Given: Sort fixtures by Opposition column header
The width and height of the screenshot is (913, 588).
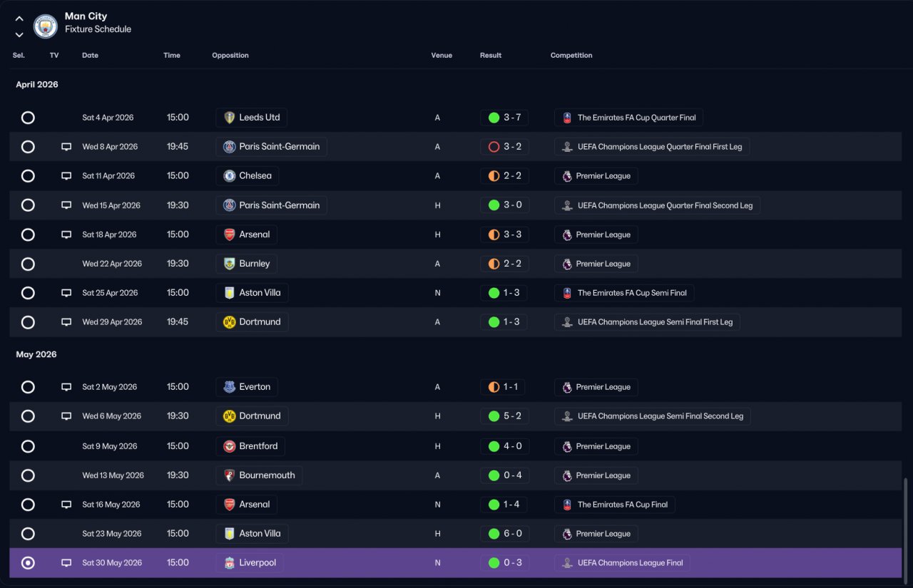Looking at the screenshot, I should (230, 56).
